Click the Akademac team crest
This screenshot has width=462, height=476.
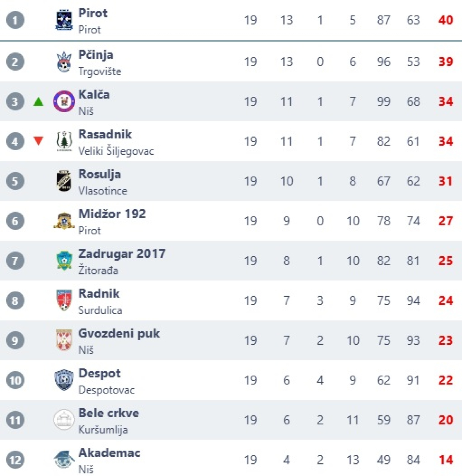64,460
